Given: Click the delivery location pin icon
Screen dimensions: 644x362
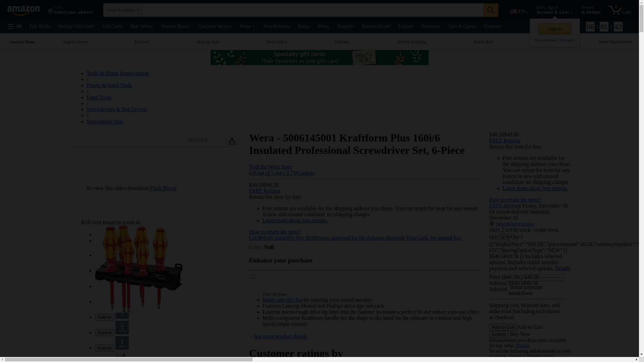Looking at the screenshot, I should (492, 224).
